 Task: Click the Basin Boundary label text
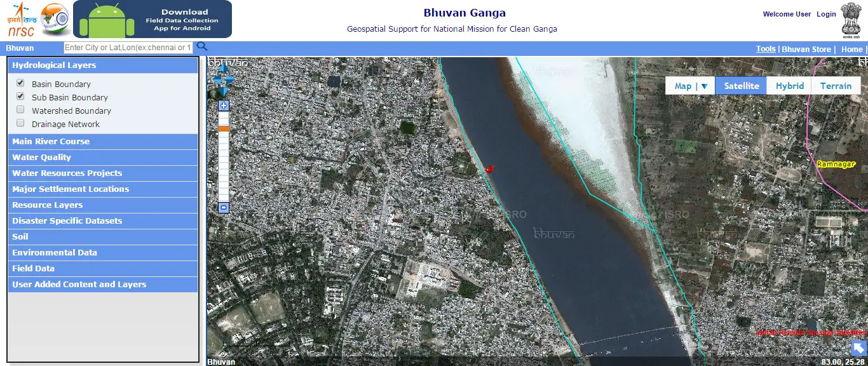point(61,84)
